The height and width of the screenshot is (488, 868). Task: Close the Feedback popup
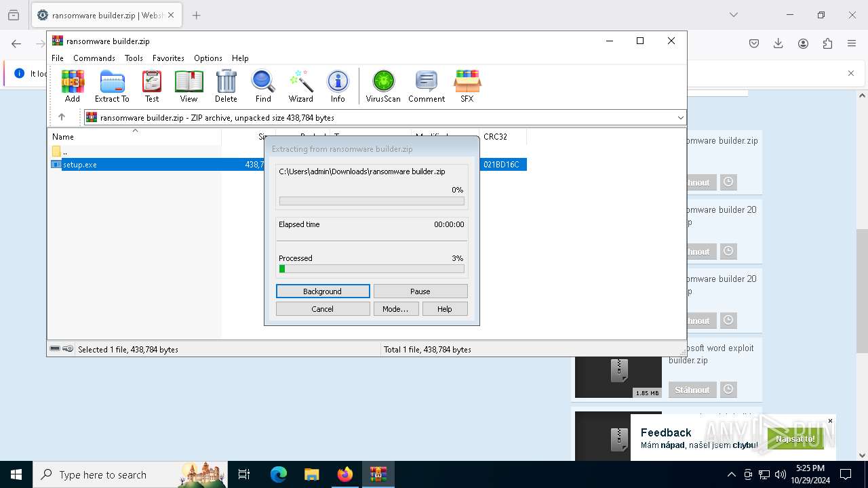point(830,421)
